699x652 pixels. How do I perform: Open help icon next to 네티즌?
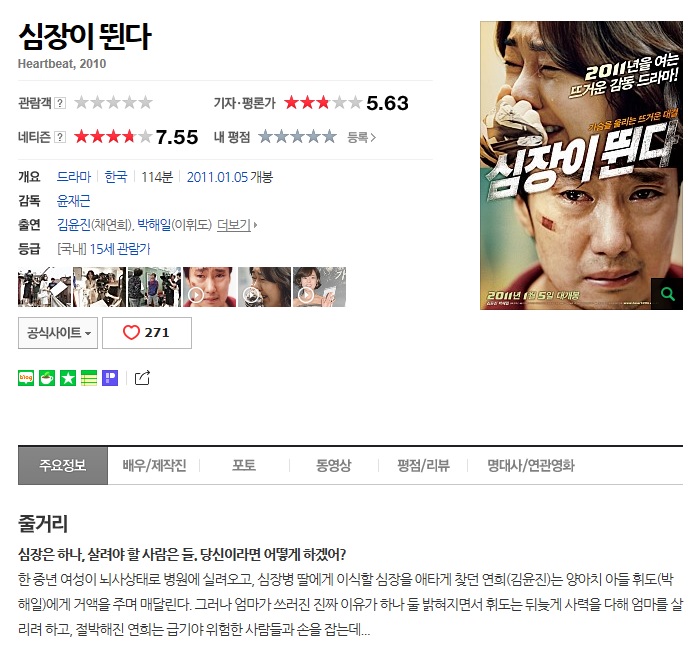pos(60,137)
